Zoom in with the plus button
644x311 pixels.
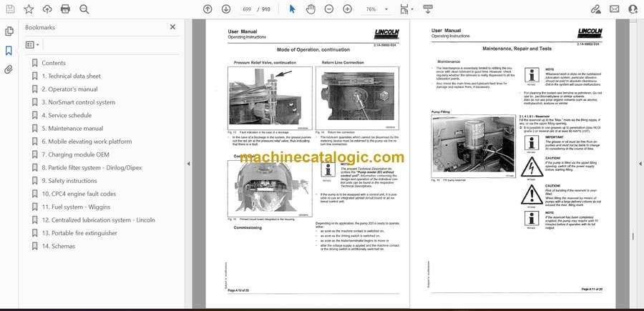tap(348, 9)
